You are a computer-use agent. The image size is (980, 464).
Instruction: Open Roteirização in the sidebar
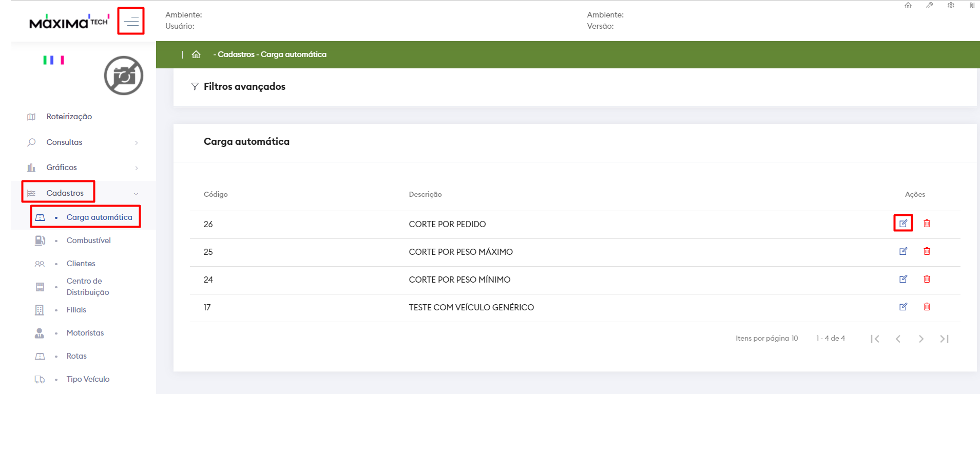click(x=69, y=117)
